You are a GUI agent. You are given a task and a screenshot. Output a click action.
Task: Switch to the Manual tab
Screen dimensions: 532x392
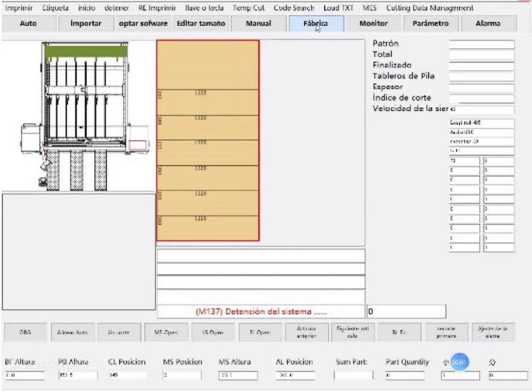pos(258,24)
